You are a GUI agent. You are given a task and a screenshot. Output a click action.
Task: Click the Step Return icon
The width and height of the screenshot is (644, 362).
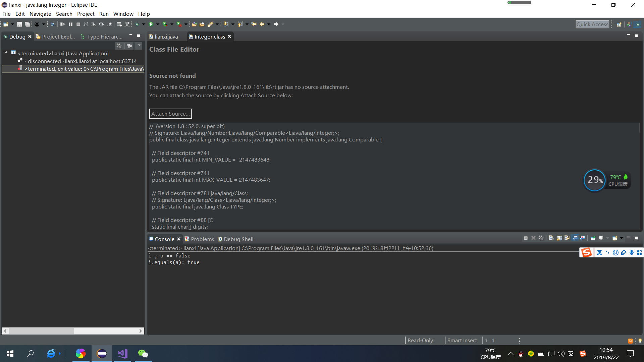(109, 24)
